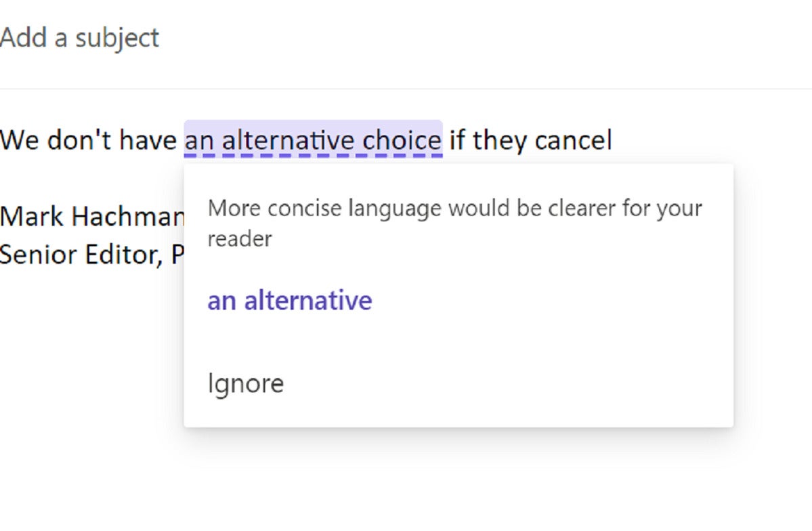The width and height of the screenshot is (812, 531).
Task: Place cursor at the word 'cancel'
Action: coord(573,140)
